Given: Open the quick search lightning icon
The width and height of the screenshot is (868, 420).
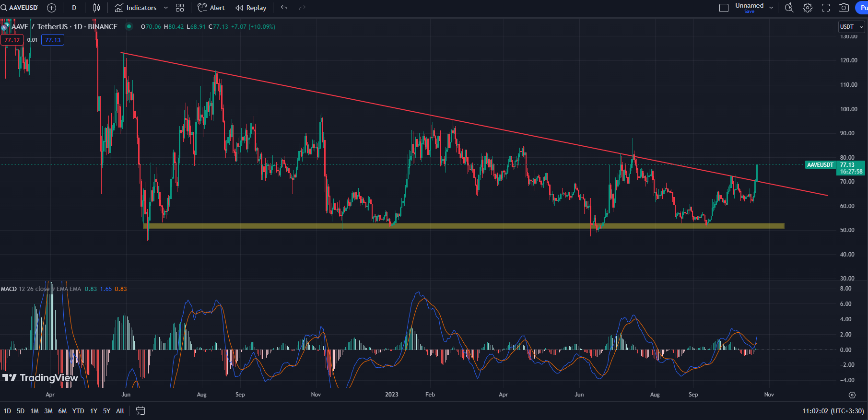Looking at the screenshot, I should tap(789, 8).
